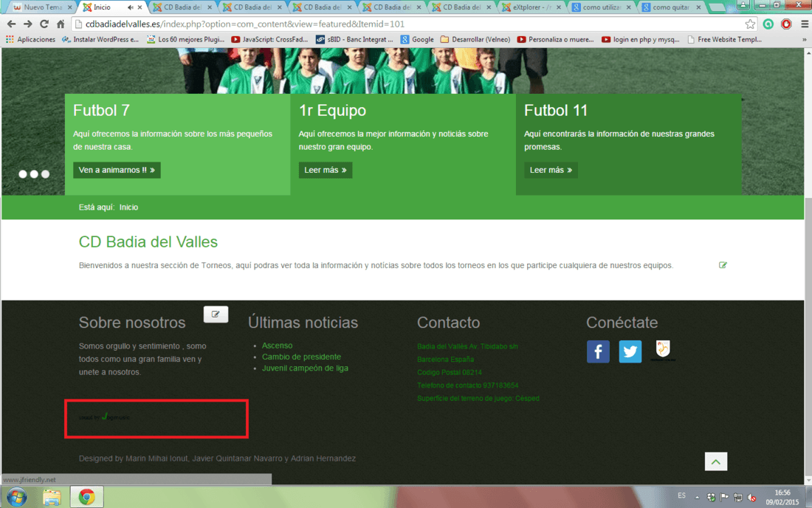The height and width of the screenshot is (508, 812).
Task: Click the green circular extension icon
Action: (x=768, y=24)
